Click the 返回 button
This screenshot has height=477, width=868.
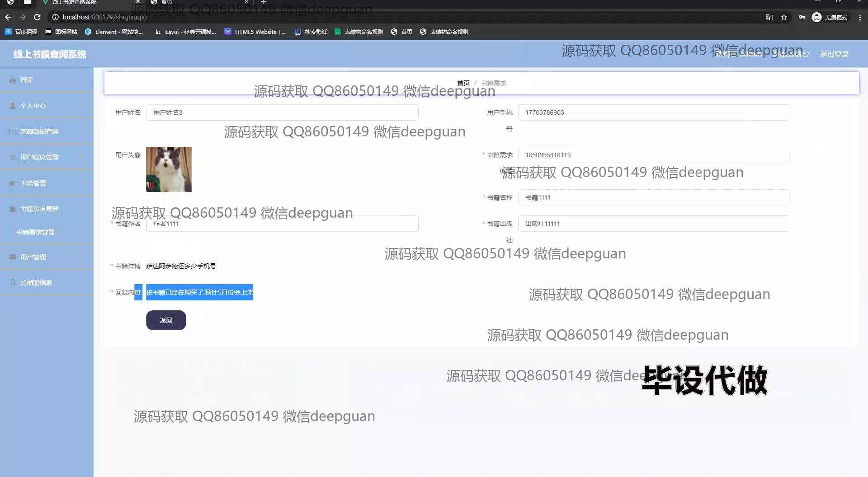pyautogui.click(x=166, y=320)
